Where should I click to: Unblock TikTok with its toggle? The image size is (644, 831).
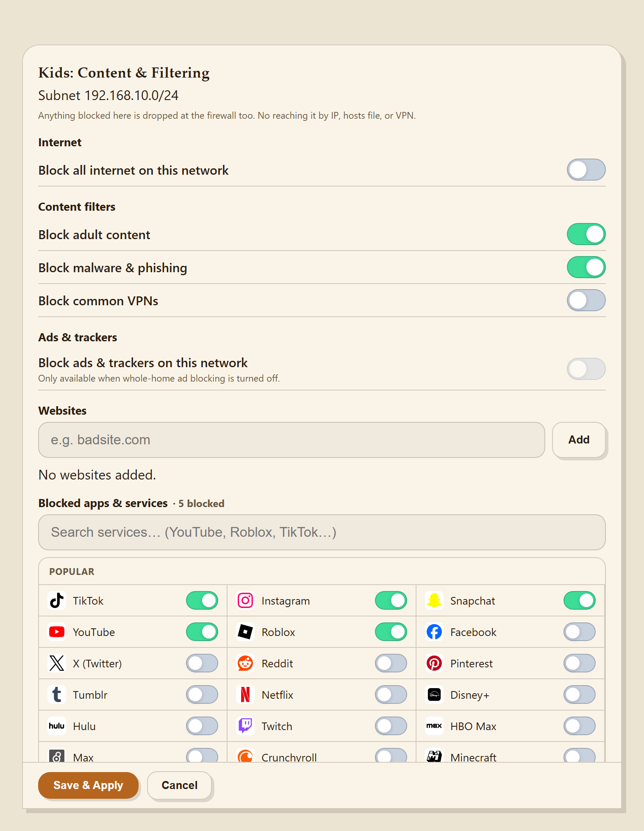[202, 600]
